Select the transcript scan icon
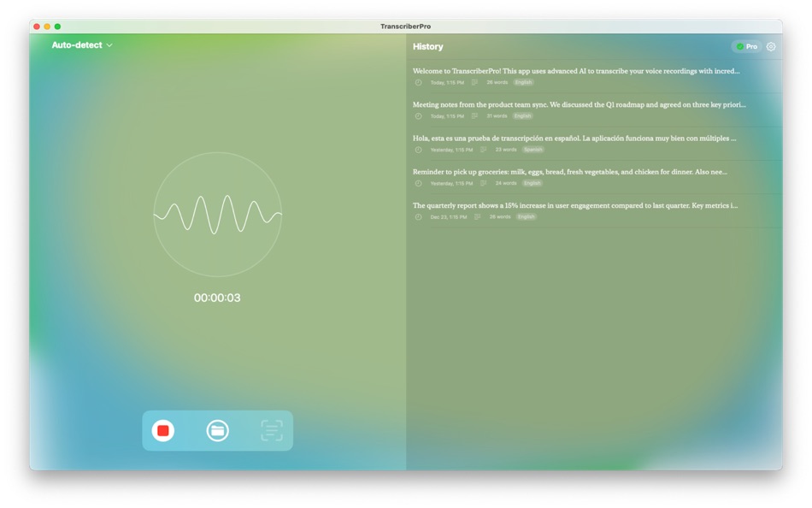The height and width of the screenshot is (508, 812). point(271,430)
